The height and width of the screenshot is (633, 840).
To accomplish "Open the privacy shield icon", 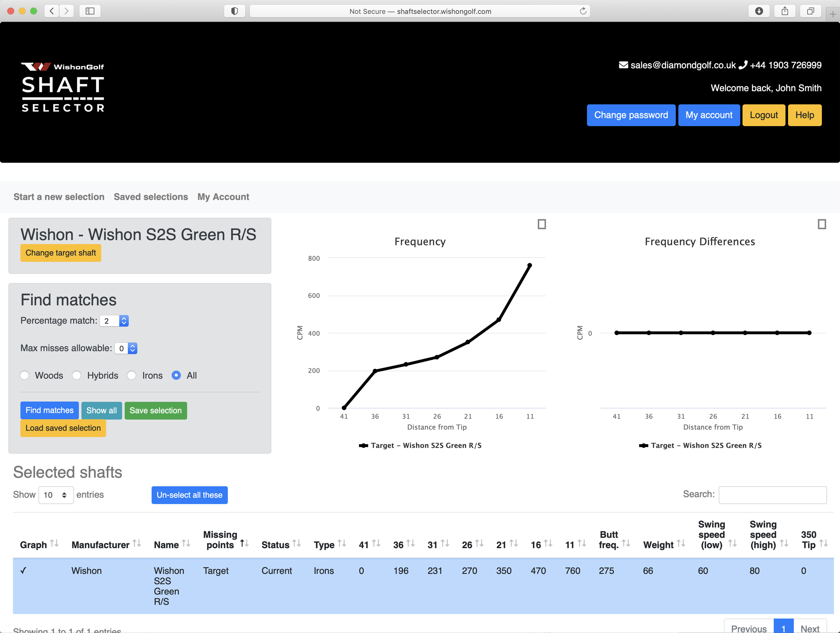I will click(x=234, y=11).
